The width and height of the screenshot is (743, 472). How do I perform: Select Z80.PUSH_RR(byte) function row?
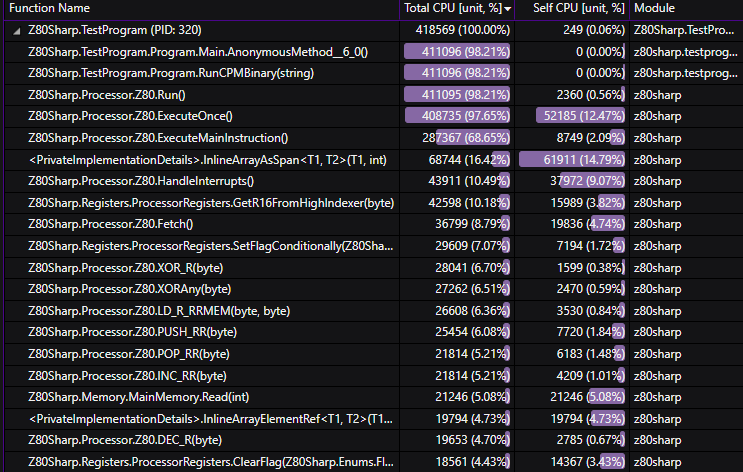(x=372, y=332)
